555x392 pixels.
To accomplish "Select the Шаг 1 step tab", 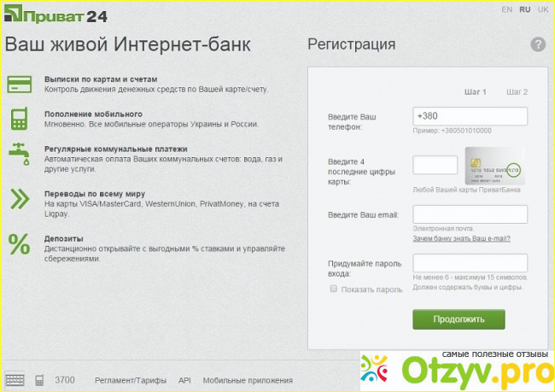I will (x=475, y=92).
